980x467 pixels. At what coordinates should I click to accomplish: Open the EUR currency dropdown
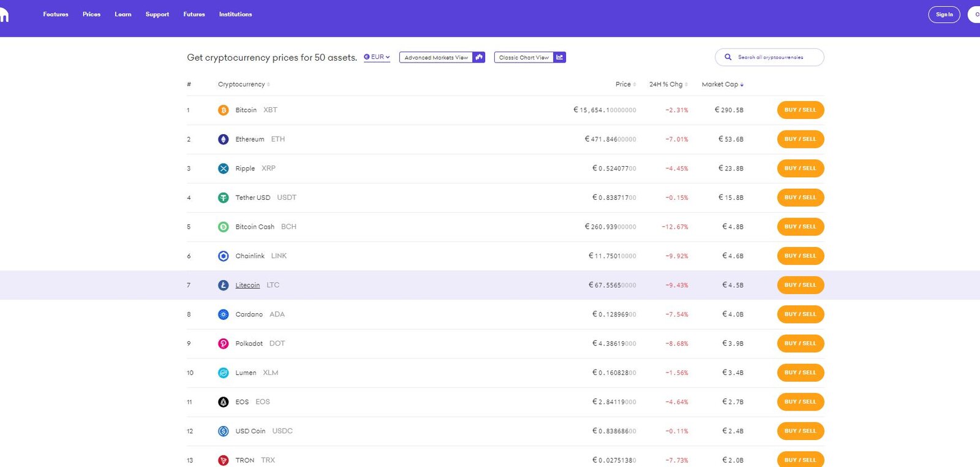pos(377,57)
